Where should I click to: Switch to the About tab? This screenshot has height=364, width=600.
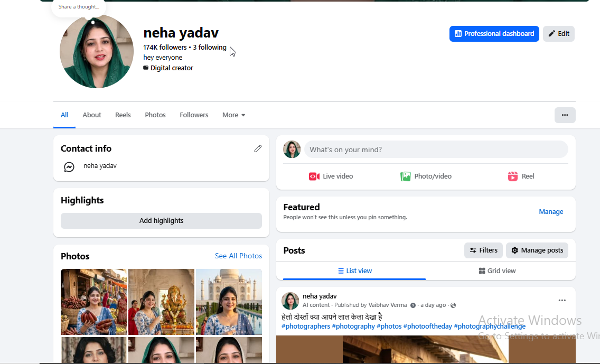pos(92,115)
